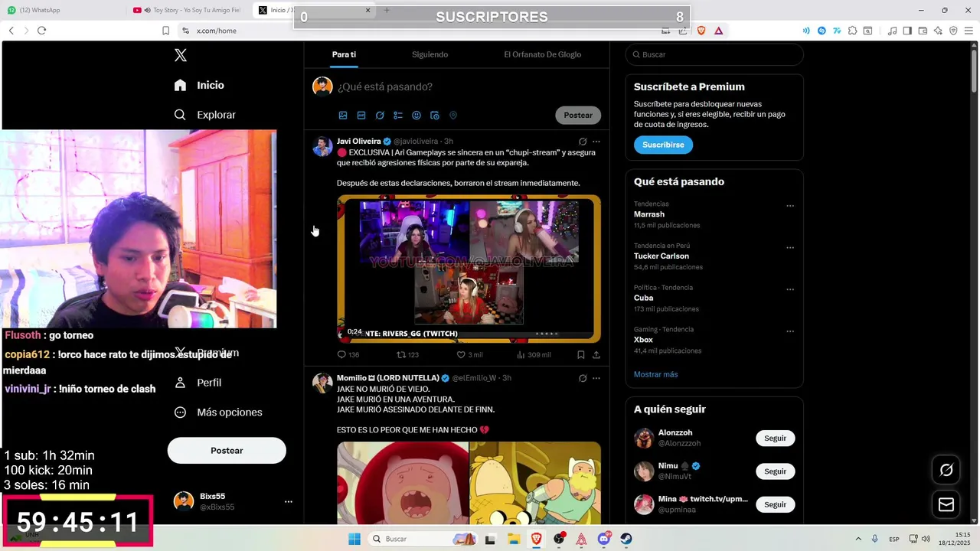Open more options for Tucker Carlson trend
This screenshot has width=980, height=551.
coord(790,248)
